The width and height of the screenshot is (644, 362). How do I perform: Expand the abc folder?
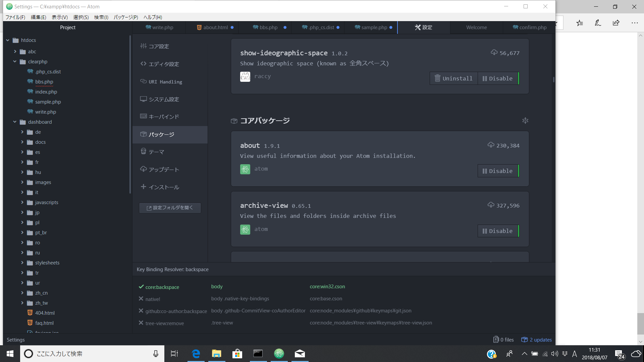[x=15, y=52]
